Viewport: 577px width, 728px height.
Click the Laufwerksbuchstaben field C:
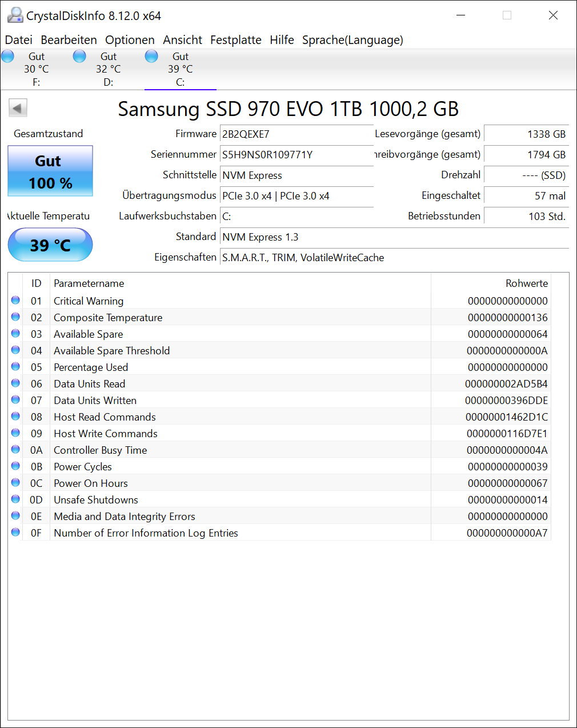coord(296,217)
